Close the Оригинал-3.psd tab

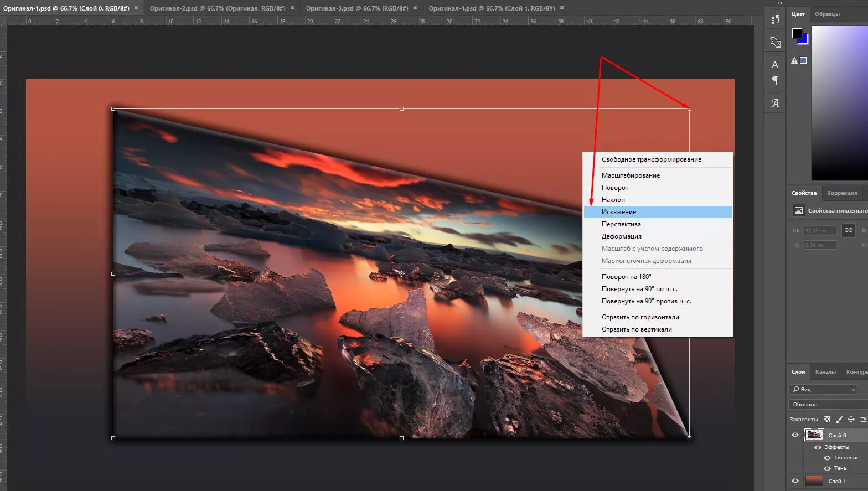(415, 8)
